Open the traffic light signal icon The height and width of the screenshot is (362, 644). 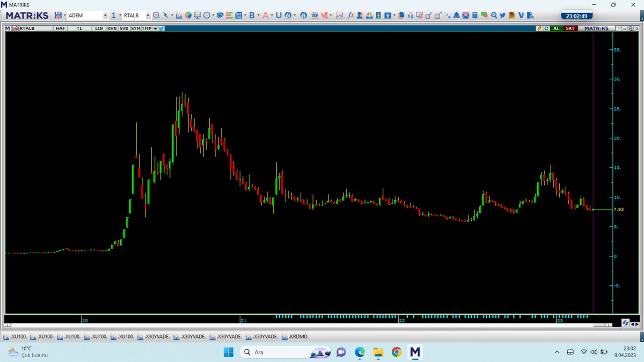[x=379, y=15]
